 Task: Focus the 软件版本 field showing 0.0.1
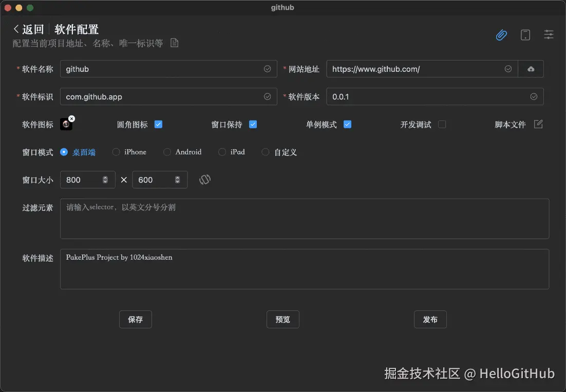[x=435, y=96]
